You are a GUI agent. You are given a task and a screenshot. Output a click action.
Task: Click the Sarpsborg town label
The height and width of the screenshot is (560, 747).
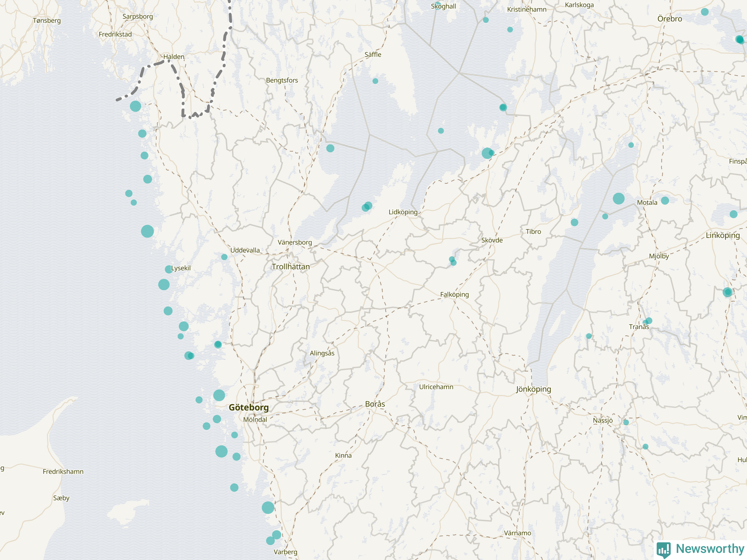137,17
